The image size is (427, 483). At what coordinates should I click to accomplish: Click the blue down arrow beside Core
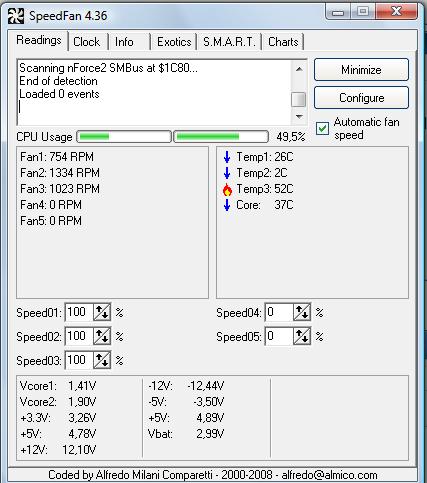(227, 205)
